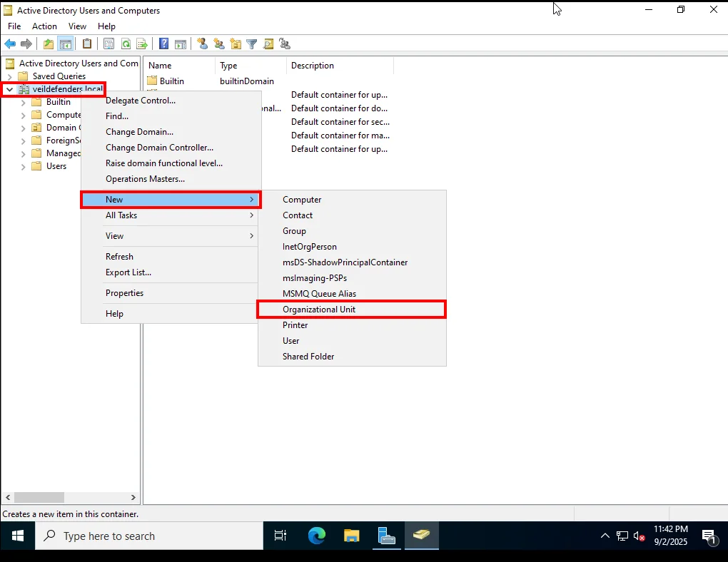Select Organizational Unit in New submenu
Image resolution: width=728 pixels, height=562 pixels.
click(351, 310)
